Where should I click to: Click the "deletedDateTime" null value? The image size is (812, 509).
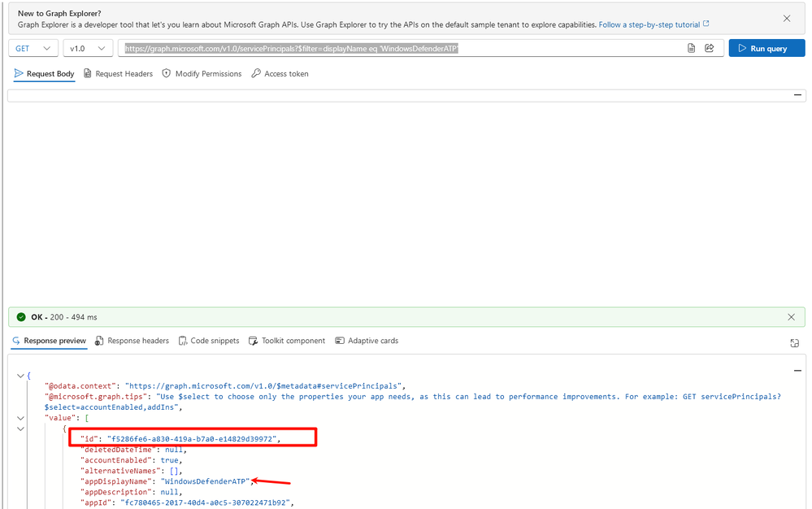[174, 450]
